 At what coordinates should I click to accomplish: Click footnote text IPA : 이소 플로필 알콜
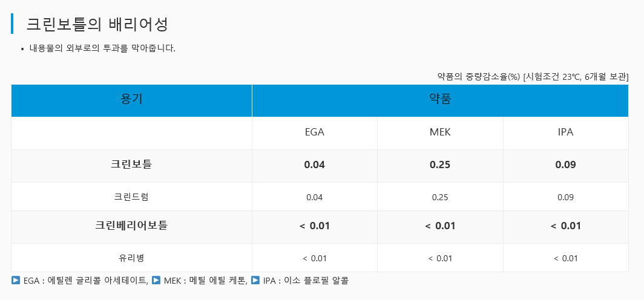pyautogui.click(x=306, y=281)
